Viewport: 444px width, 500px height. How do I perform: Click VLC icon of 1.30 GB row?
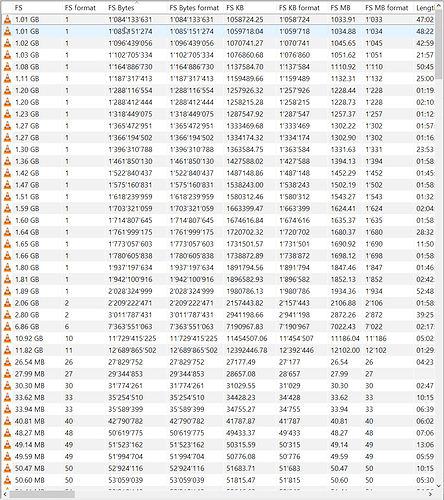point(7,150)
